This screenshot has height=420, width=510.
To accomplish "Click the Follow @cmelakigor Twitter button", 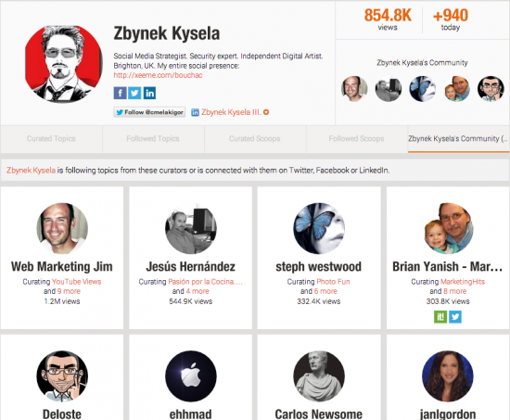I will coord(149,112).
